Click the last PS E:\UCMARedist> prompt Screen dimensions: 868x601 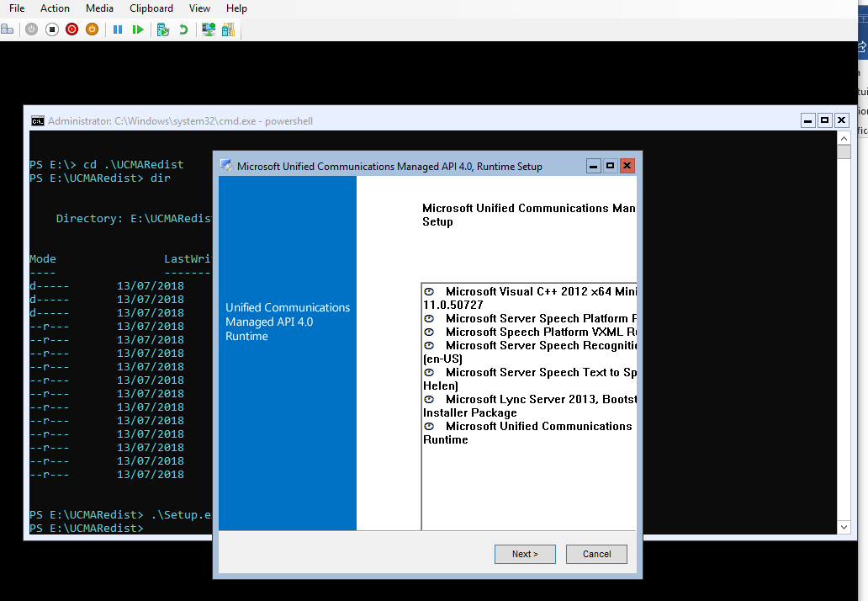pyautogui.click(x=87, y=528)
